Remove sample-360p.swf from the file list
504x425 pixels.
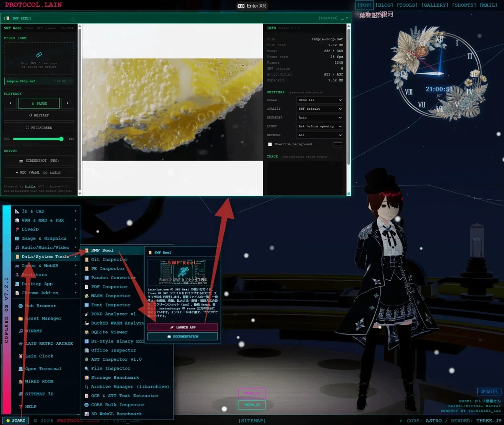(x=70, y=81)
